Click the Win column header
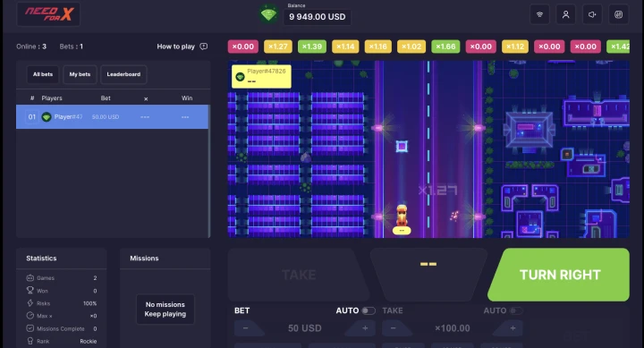This screenshot has width=644, height=348. [x=187, y=98]
